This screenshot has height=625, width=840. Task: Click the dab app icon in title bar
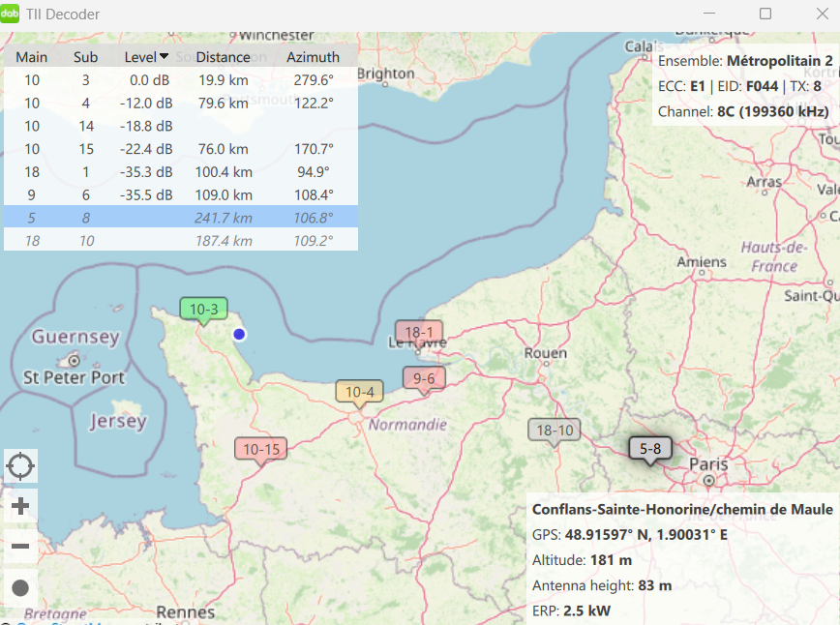[x=10, y=14]
